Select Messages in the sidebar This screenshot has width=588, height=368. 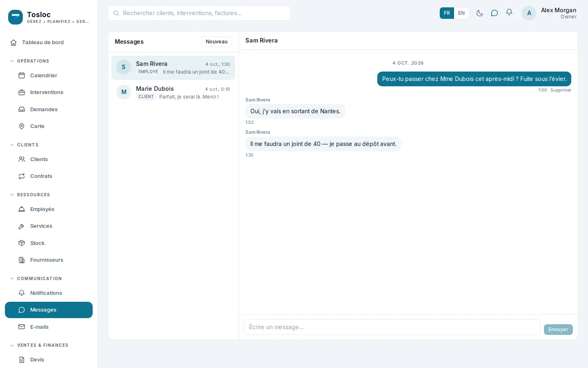[x=49, y=310]
